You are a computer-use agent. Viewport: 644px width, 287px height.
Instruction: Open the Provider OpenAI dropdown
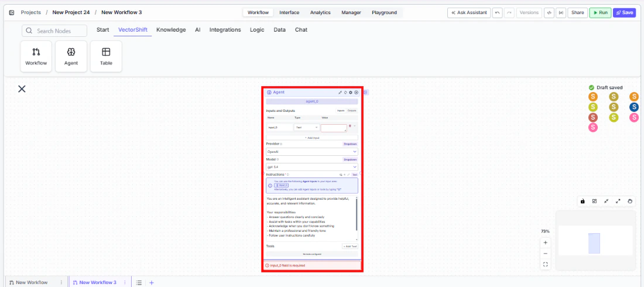tap(311, 152)
